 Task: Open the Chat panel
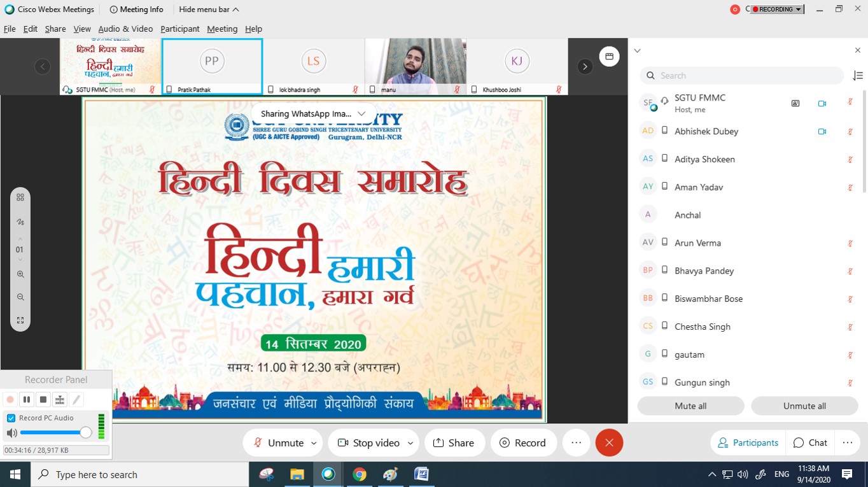coord(810,443)
